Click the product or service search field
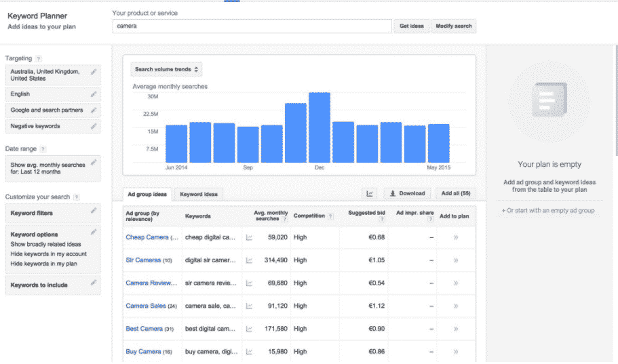Image resolution: width=618 pixels, height=364 pixels. point(252,26)
